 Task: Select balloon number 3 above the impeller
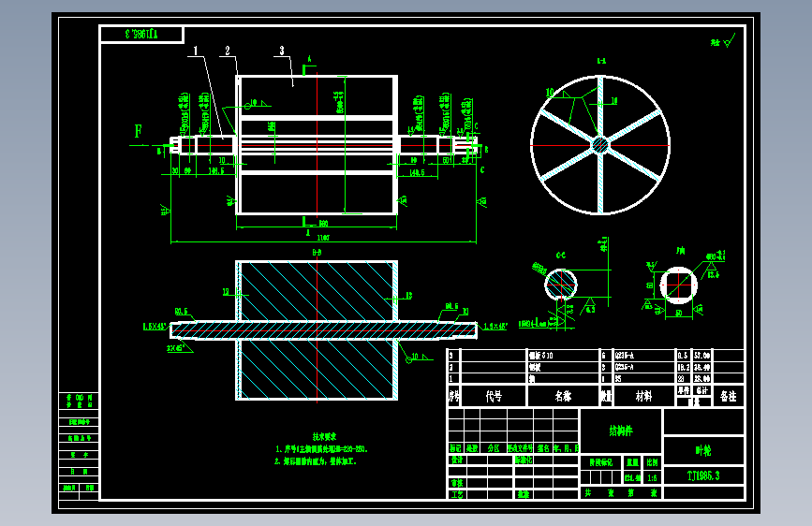(282, 51)
